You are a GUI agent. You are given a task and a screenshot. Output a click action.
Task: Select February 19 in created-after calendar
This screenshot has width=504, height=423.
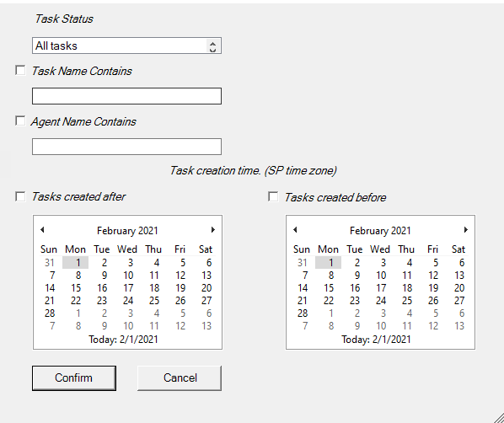pyautogui.click(x=180, y=287)
